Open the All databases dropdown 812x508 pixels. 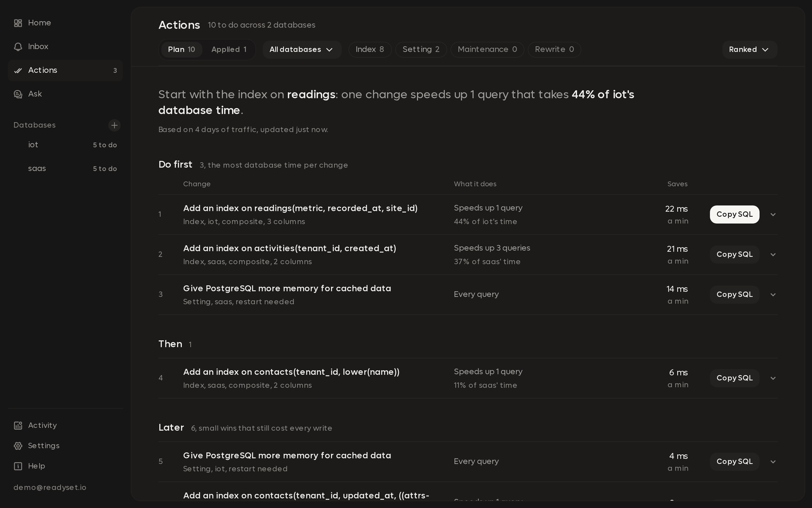click(x=302, y=50)
